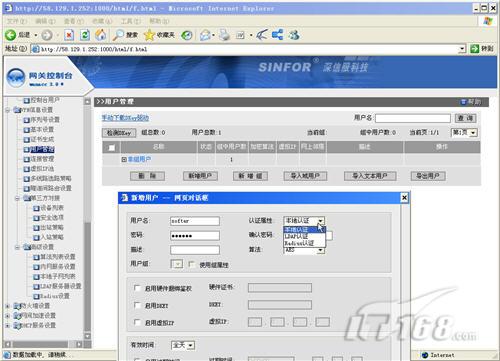Click the Go (转到) arrow button

tap(481, 49)
